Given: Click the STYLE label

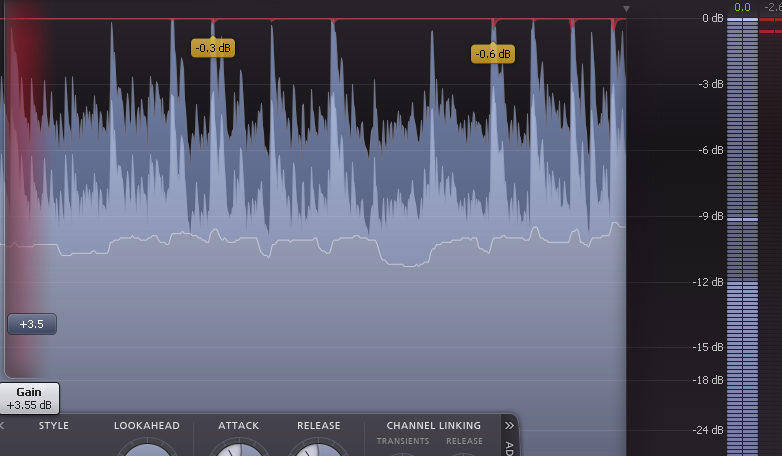Looking at the screenshot, I should click(54, 426).
